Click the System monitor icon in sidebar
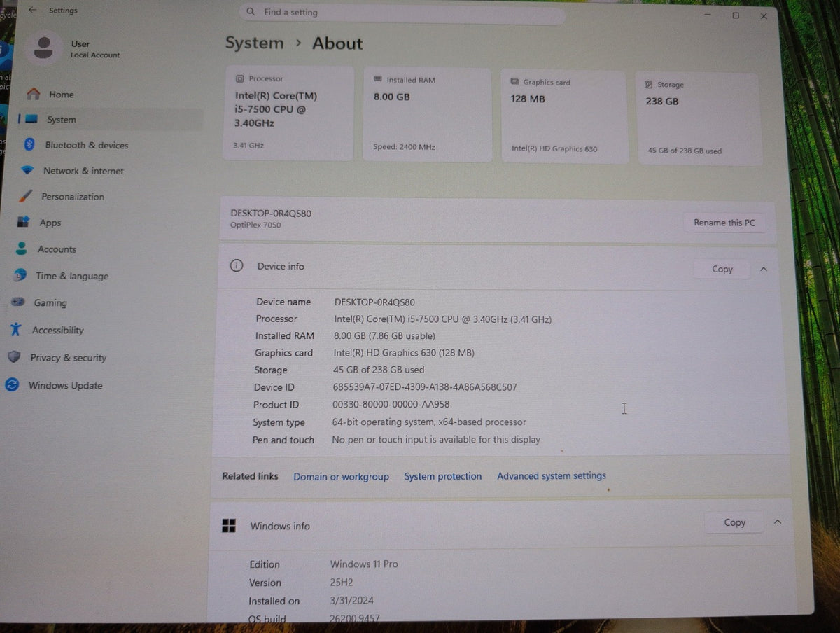Viewport: 840px width, 633px height. point(31,119)
